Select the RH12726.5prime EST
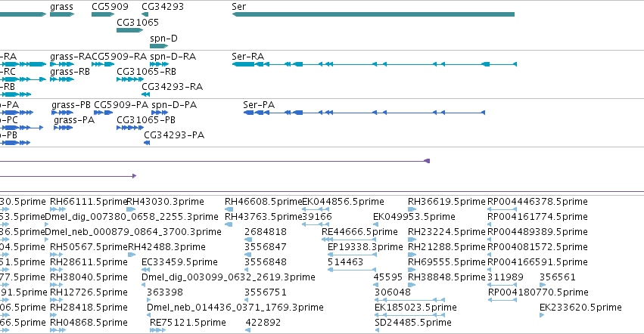Screen dimensions: 644x334 (x=56, y=300)
